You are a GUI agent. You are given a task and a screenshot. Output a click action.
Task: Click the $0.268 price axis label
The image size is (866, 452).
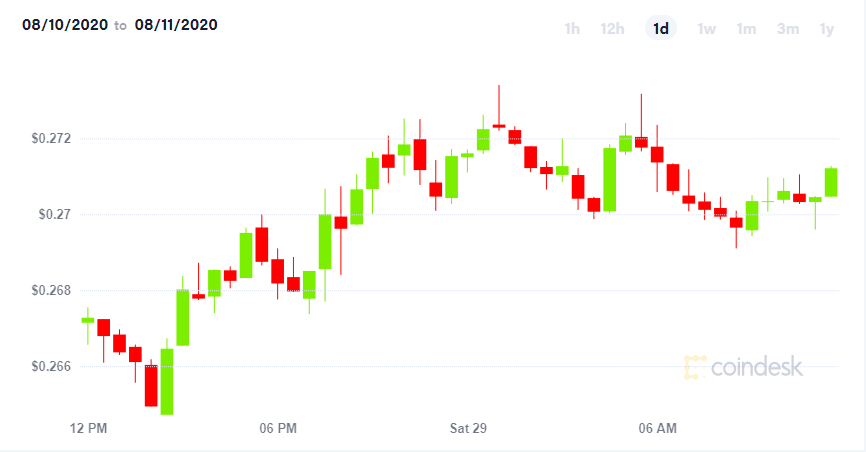[51, 291]
